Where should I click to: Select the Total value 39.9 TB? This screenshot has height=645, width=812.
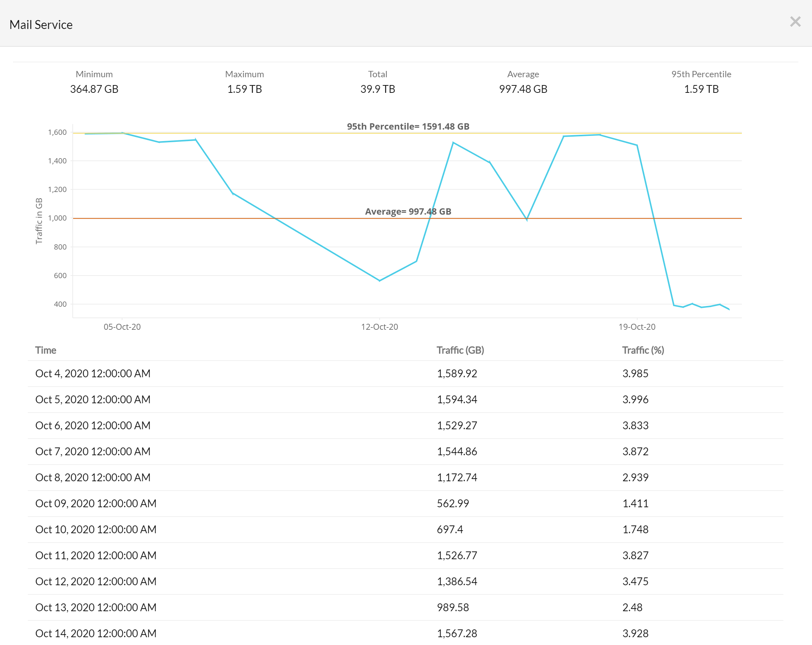click(378, 89)
